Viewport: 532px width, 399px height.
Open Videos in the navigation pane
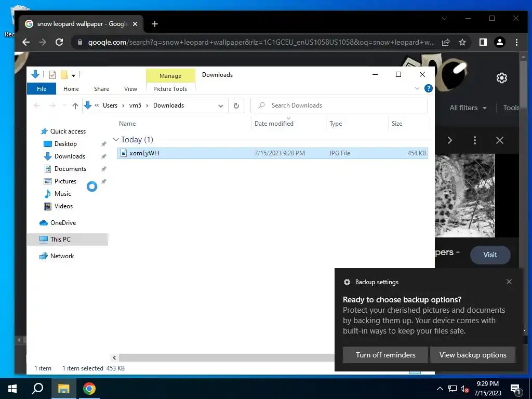click(63, 206)
